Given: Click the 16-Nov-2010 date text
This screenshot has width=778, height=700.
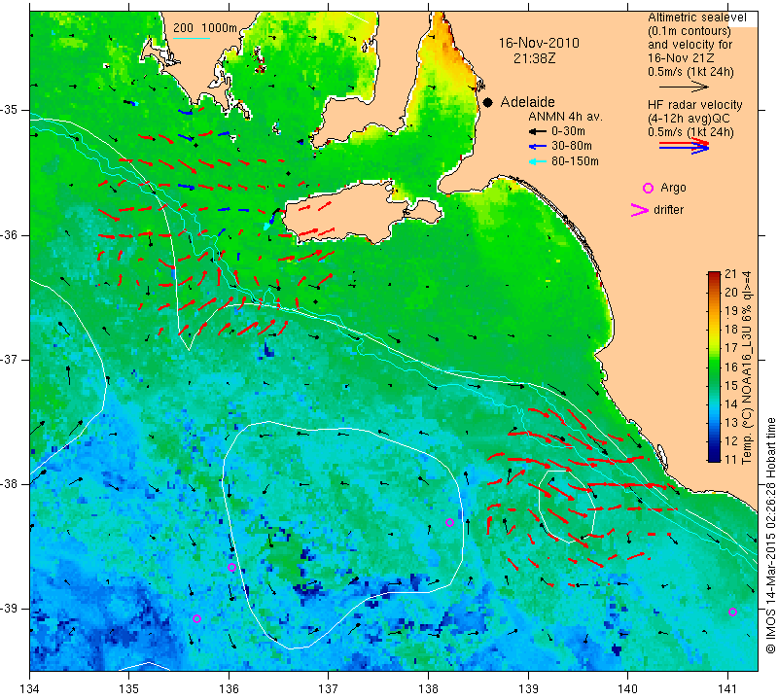Looking at the screenshot, I should [x=539, y=43].
